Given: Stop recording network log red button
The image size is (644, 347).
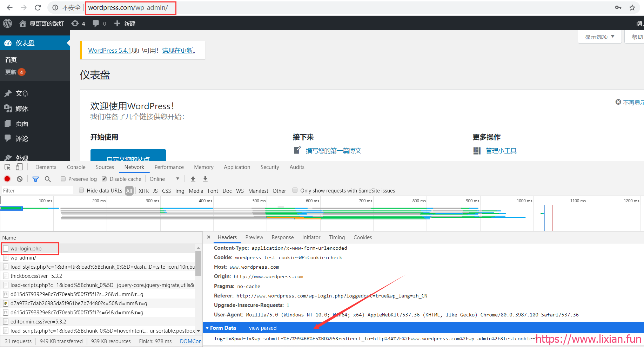Looking at the screenshot, I should [7, 179].
